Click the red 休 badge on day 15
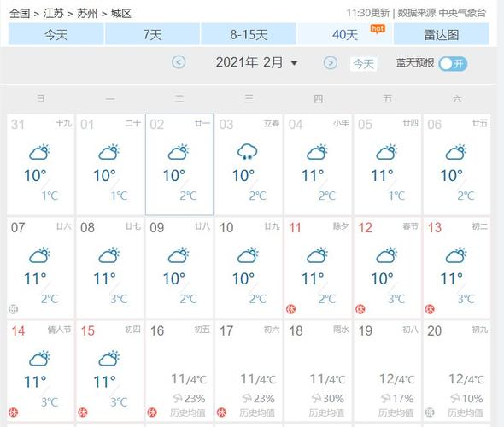The image size is (504, 427). 83,412
